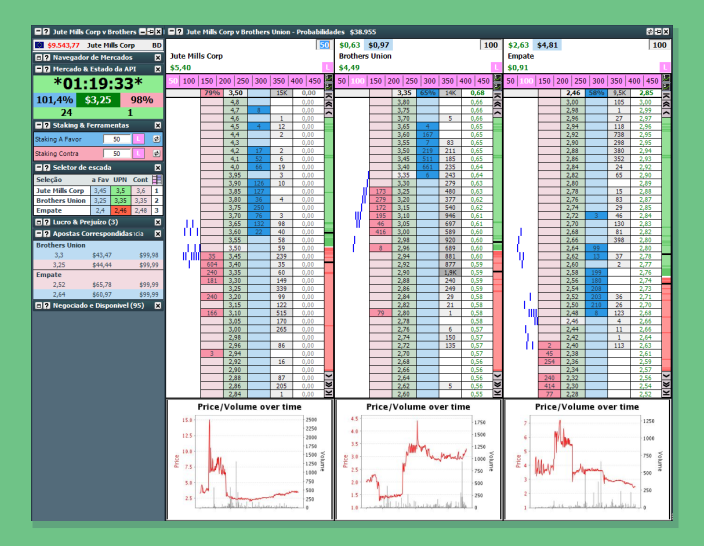704x546 pixels.
Task: Open help for Apostas Correspondidas panel
Action: (46, 234)
